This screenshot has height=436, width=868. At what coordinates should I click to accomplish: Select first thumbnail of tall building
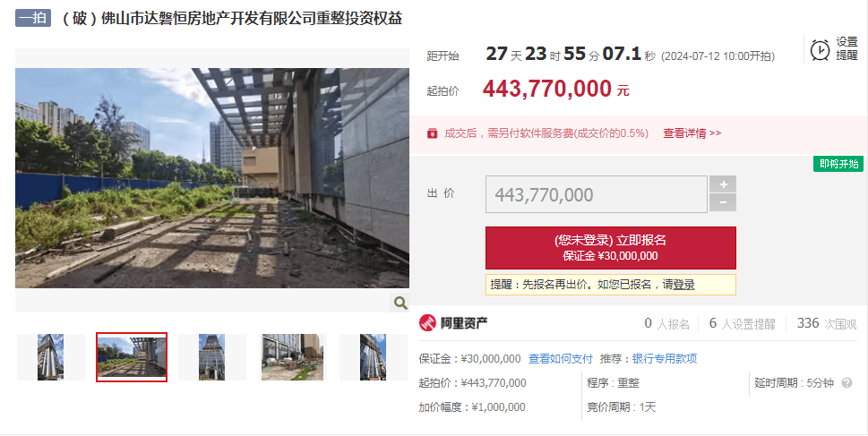[50, 357]
